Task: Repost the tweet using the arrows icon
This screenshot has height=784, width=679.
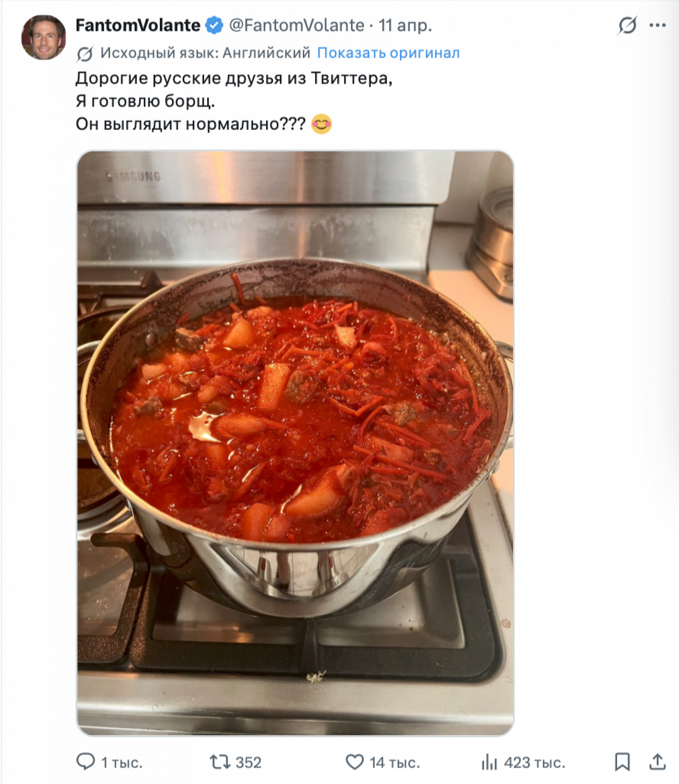Action: coord(220,762)
